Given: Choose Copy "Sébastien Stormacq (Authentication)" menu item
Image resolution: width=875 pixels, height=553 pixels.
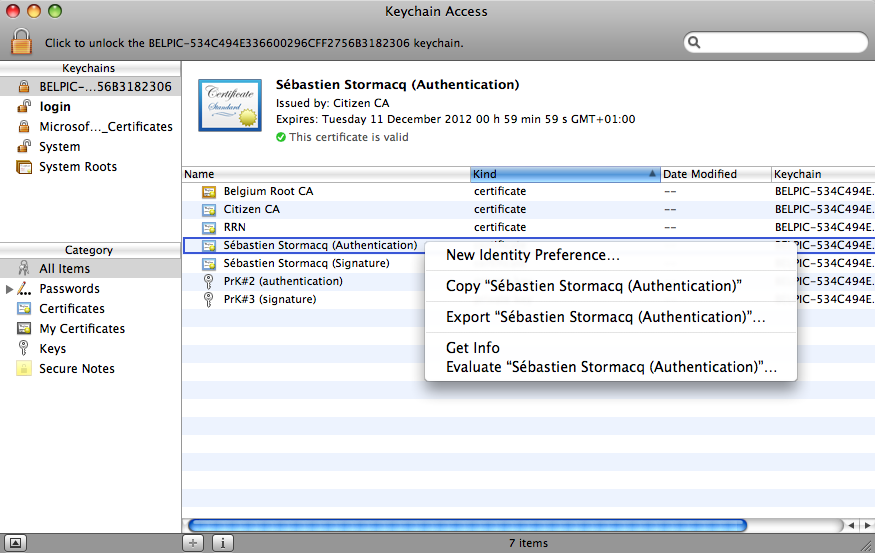Looking at the screenshot, I should pos(610,286).
